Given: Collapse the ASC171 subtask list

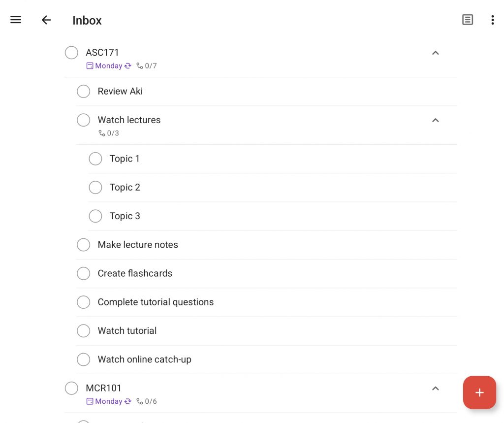Looking at the screenshot, I should pos(435,53).
